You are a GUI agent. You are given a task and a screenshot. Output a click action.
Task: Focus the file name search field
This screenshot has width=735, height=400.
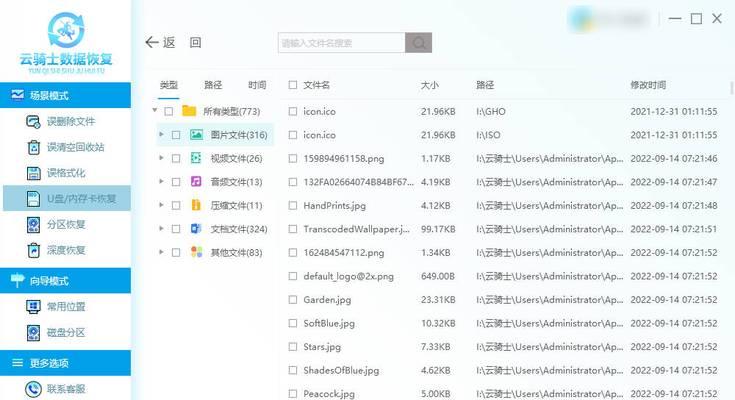(x=342, y=43)
